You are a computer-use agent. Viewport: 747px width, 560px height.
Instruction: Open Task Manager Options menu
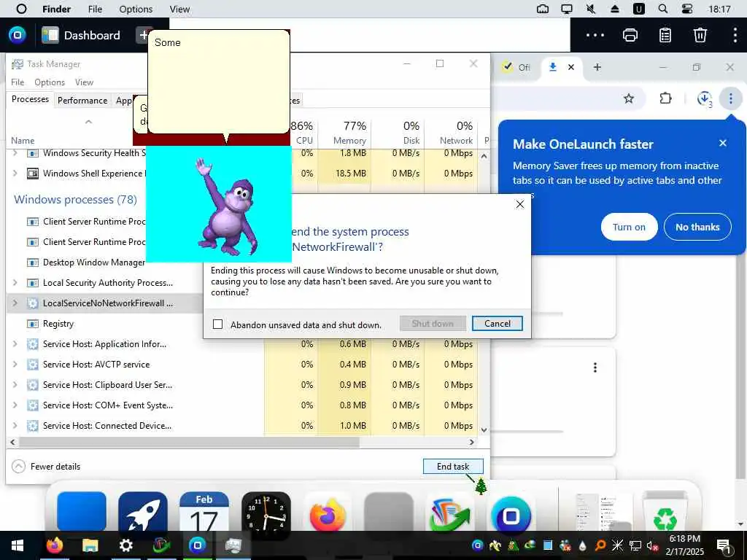click(x=50, y=82)
